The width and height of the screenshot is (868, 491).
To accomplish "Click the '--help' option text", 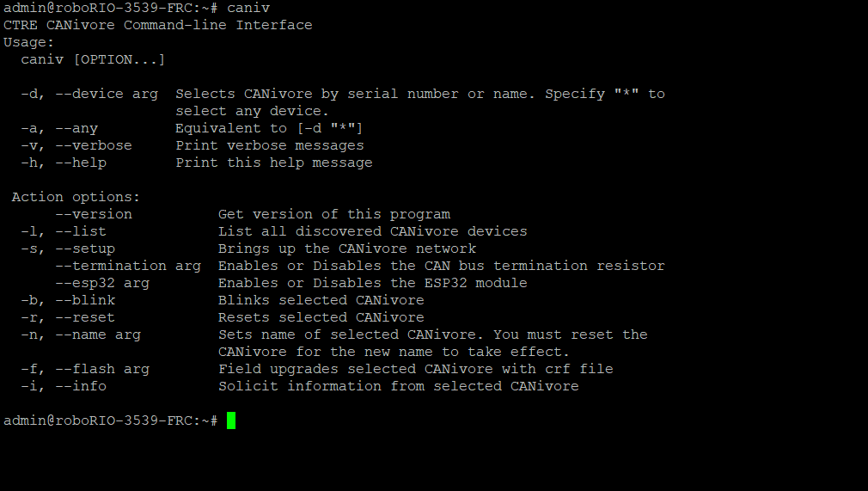I will coord(81,163).
